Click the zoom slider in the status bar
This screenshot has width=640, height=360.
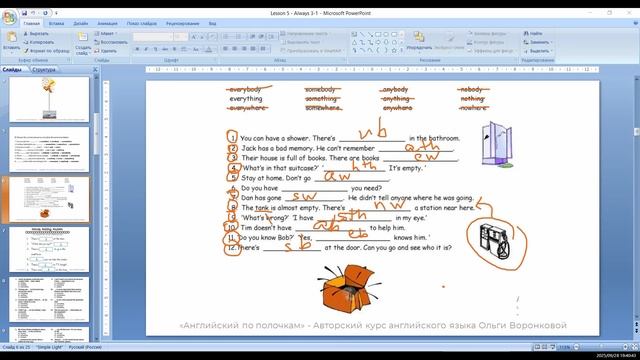(601, 347)
